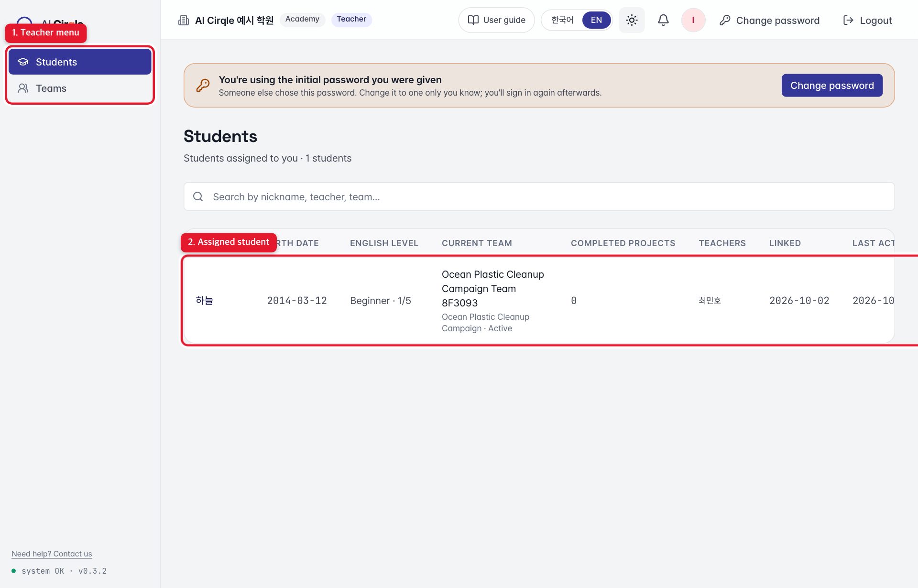The image size is (918, 588).
Task: Click the Change password banner button
Action: point(832,86)
